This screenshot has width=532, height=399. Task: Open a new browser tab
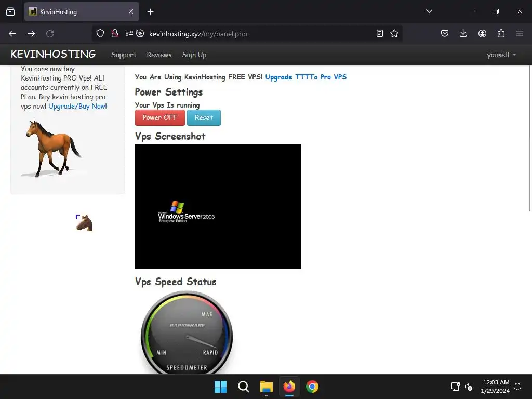(150, 12)
